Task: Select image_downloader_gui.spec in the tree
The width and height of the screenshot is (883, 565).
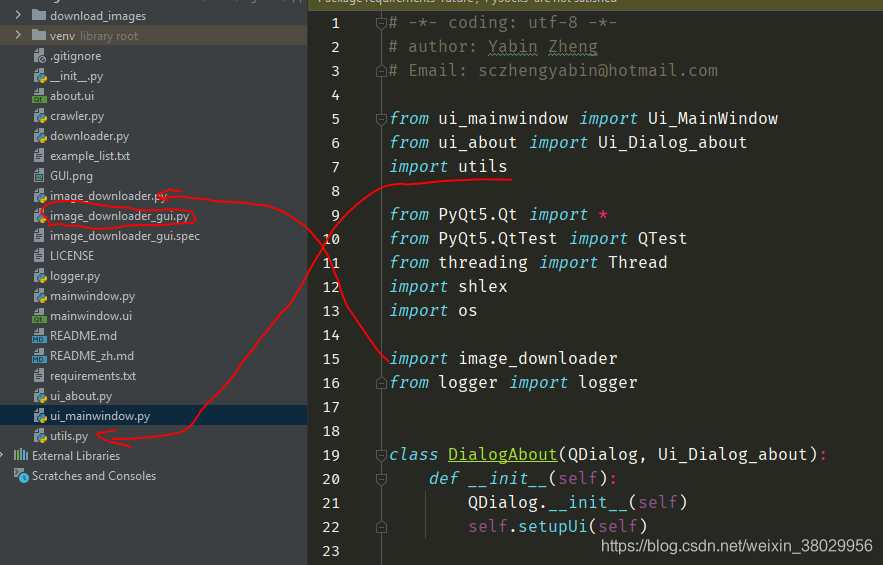Action: coord(125,236)
